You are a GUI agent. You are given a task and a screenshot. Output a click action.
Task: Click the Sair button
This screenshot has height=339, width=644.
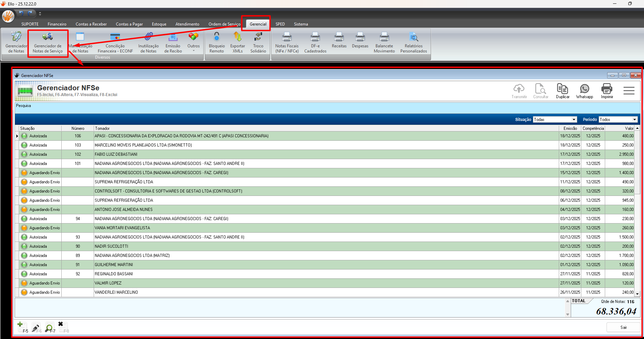[x=623, y=327]
